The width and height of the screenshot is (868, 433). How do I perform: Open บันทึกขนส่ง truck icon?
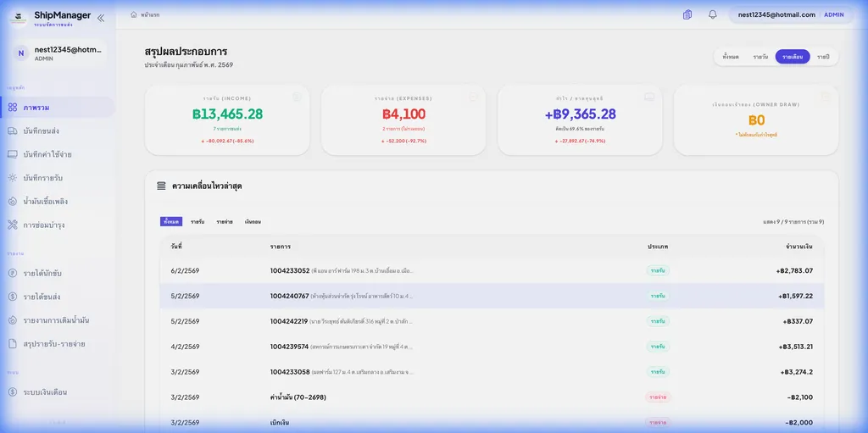13,131
